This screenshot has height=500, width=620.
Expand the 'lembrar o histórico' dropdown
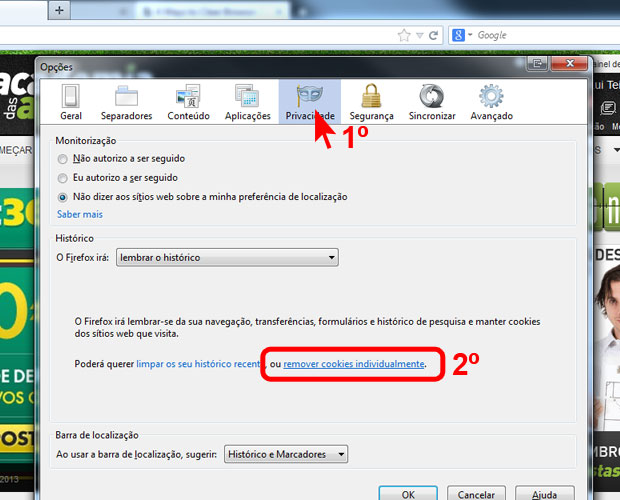click(x=227, y=258)
